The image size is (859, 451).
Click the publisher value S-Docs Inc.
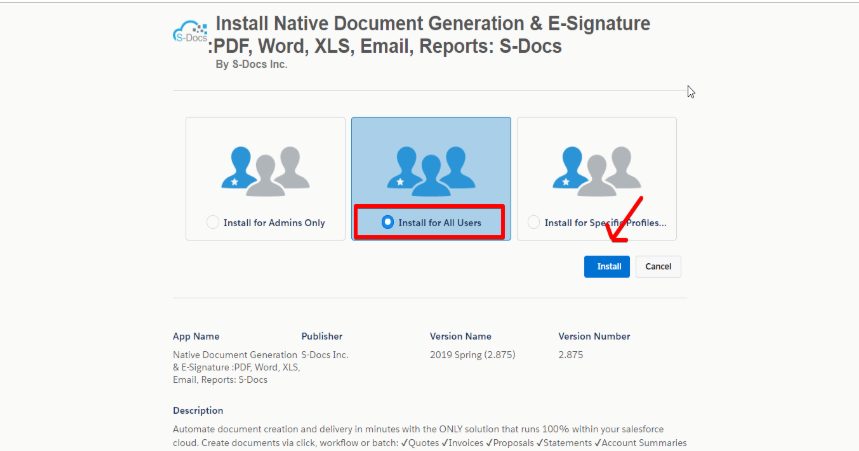coord(325,355)
